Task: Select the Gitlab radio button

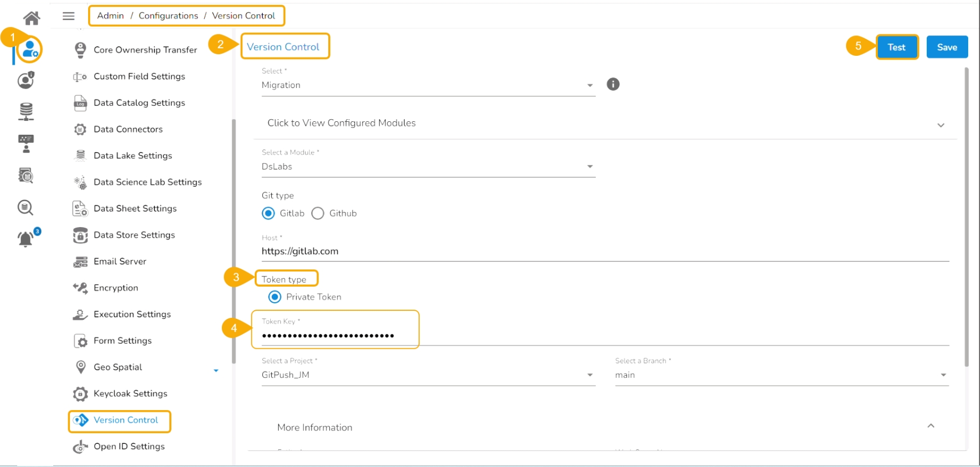Action: pos(268,214)
